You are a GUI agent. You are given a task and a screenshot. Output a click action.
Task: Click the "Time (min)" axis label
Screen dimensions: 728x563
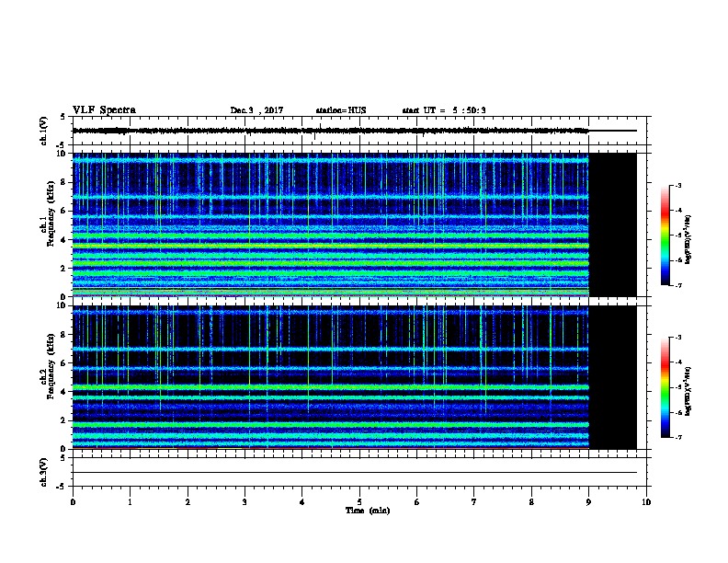point(368,511)
